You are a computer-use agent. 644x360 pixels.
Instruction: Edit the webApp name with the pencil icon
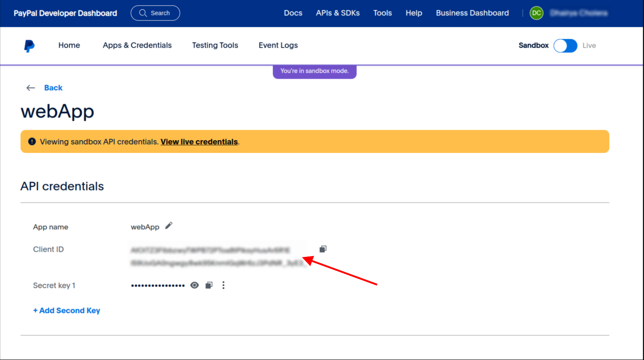tap(169, 226)
